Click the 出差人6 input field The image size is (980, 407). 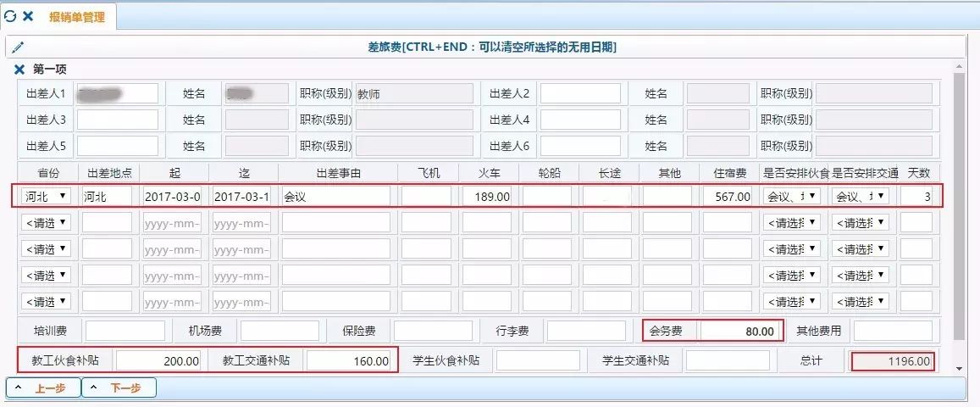[580, 146]
